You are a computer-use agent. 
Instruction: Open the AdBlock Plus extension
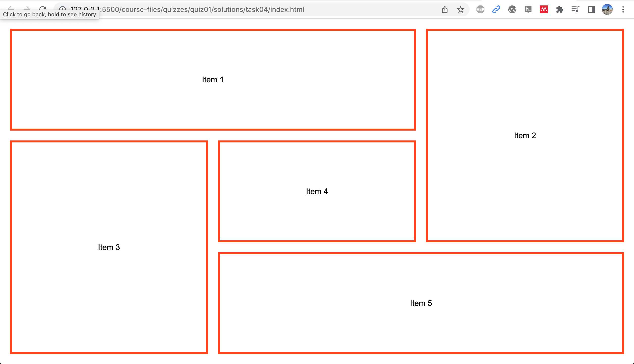pyautogui.click(x=480, y=9)
